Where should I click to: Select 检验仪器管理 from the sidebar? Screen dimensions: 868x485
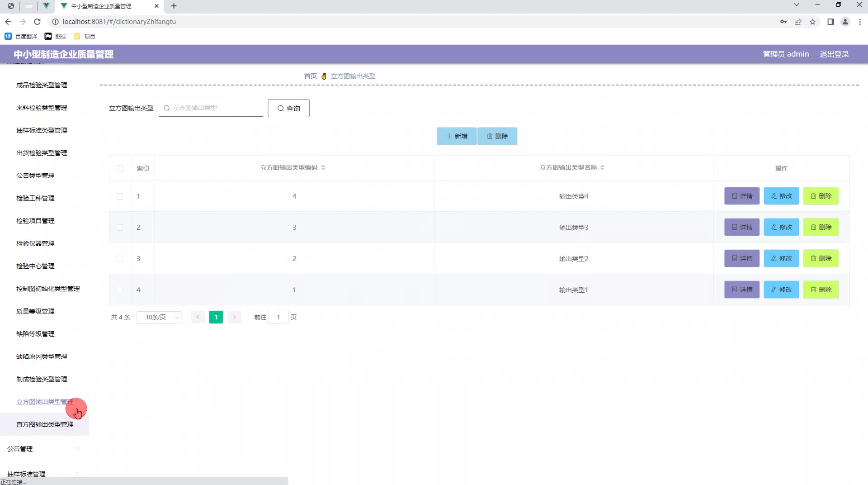pos(35,243)
